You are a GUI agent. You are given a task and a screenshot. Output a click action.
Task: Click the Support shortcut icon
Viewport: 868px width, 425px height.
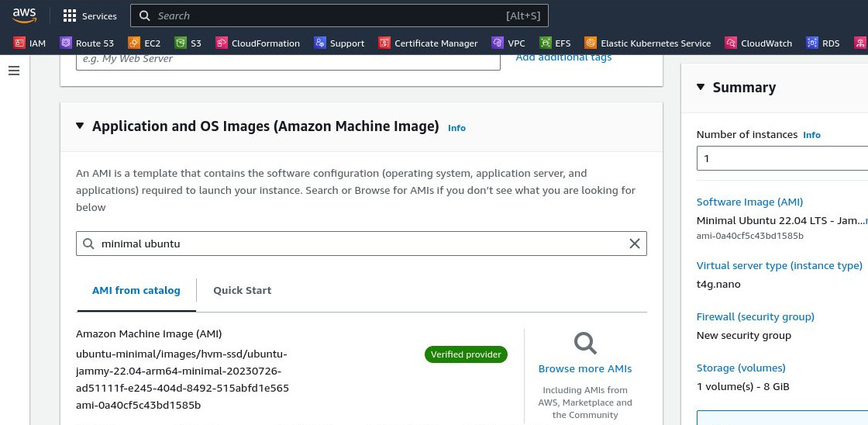[x=320, y=43]
